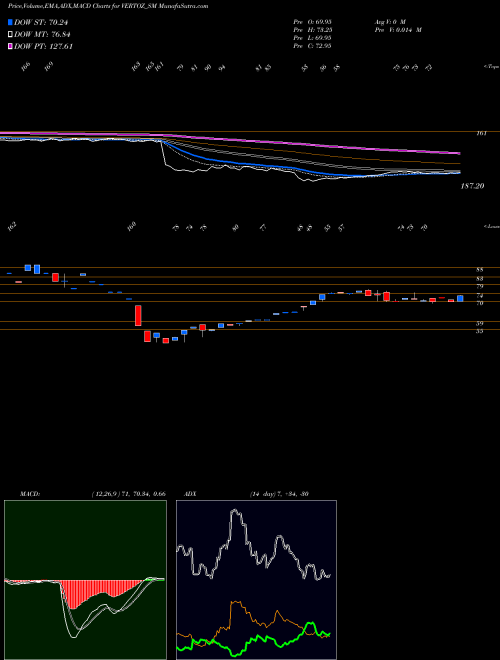Click the magenta DOW PT legend swatch
500x660 pixels.
tap(10, 46)
